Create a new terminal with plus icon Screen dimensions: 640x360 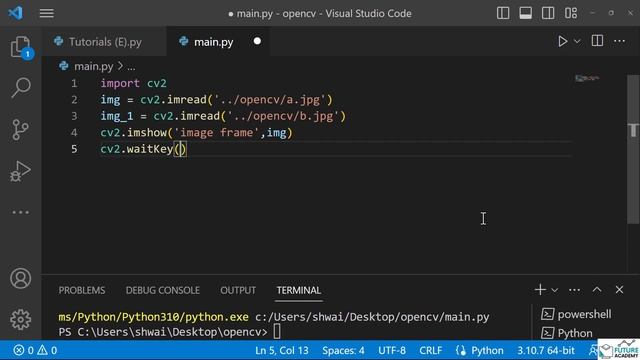click(540, 289)
